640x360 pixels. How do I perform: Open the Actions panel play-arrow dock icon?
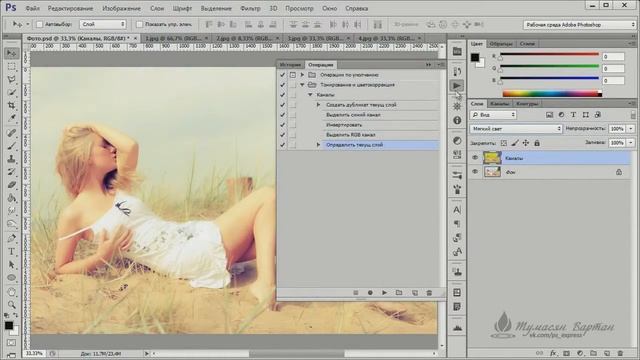(x=457, y=86)
